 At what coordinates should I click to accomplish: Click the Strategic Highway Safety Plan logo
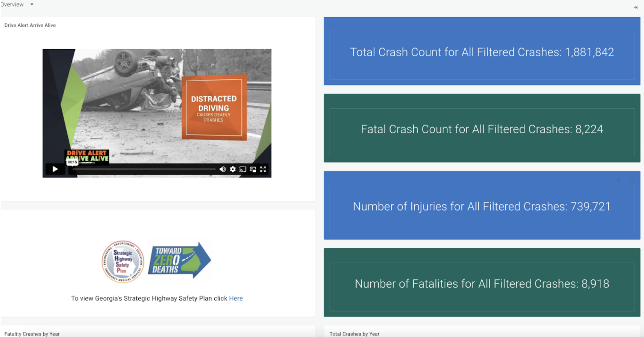coord(123,261)
